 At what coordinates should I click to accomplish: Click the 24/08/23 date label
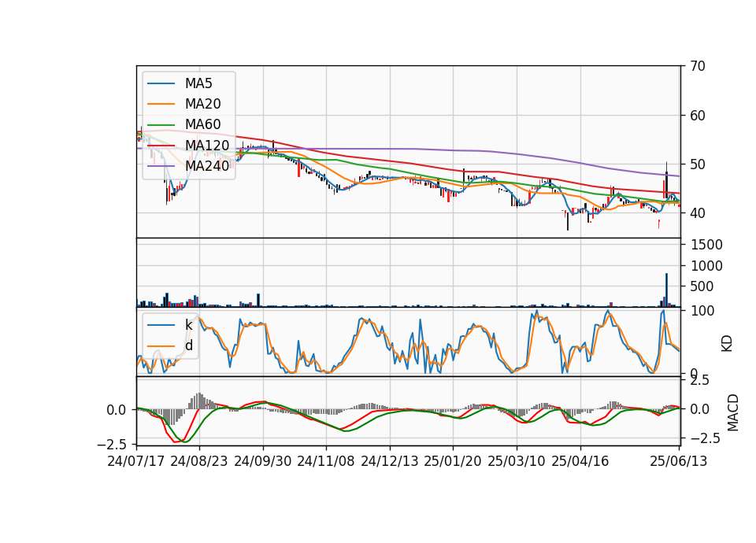(199, 461)
